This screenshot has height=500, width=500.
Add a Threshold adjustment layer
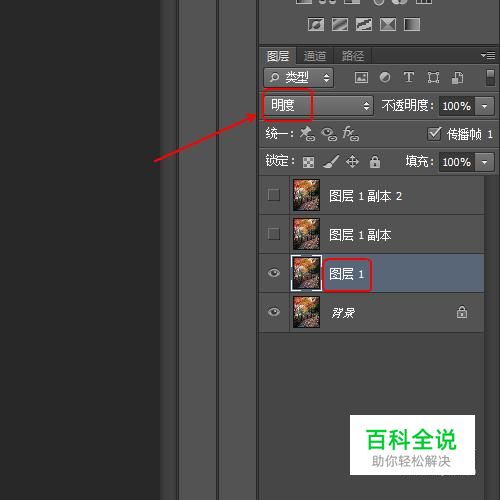point(364,25)
